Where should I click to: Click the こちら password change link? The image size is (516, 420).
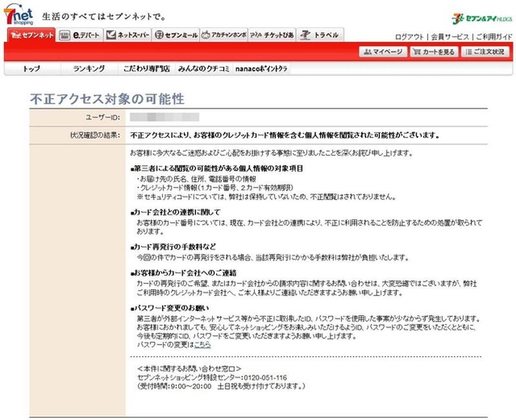click(202, 345)
